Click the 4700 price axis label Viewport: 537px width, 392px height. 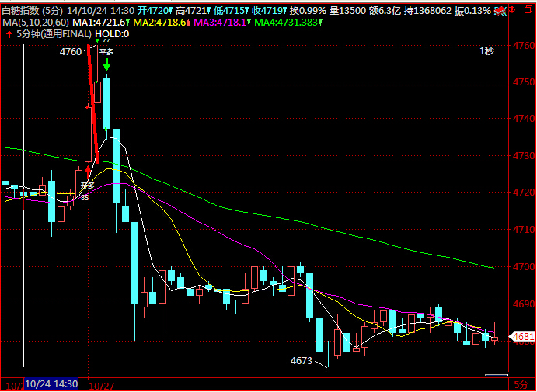coord(524,266)
